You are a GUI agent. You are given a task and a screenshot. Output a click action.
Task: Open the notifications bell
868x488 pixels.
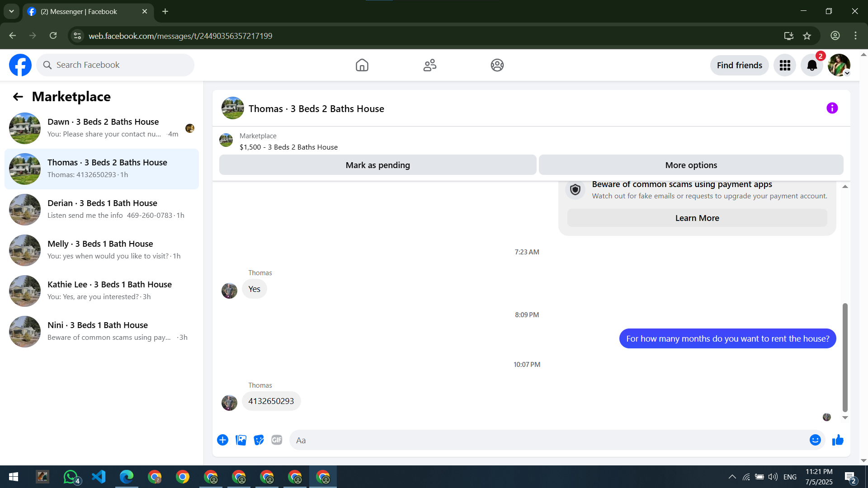point(812,66)
